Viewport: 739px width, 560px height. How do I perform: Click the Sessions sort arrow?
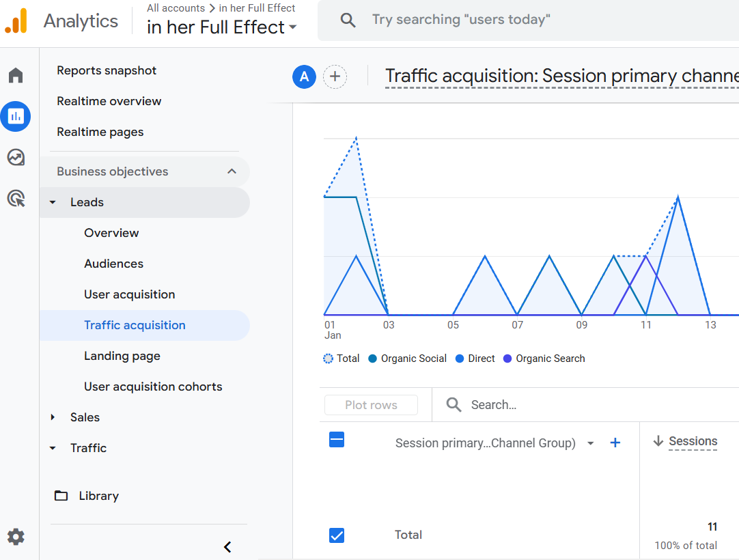tap(658, 440)
